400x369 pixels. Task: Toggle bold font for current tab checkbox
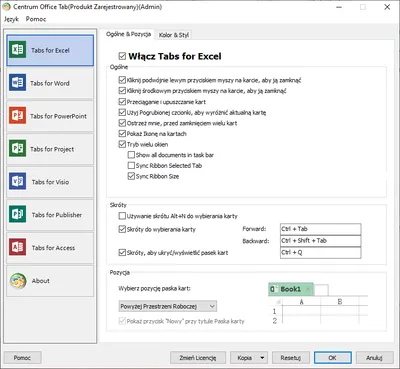[x=122, y=112]
